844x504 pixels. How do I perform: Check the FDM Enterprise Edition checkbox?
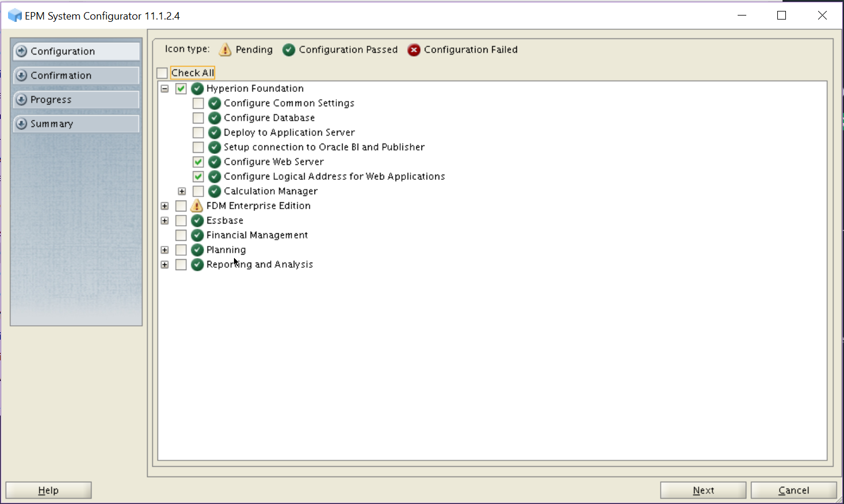181,206
